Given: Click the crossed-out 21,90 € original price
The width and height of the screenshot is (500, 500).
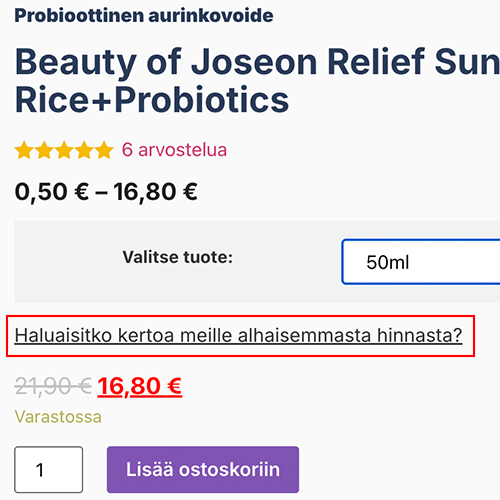Looking at the screenshot, I should [x=53, y=386].
